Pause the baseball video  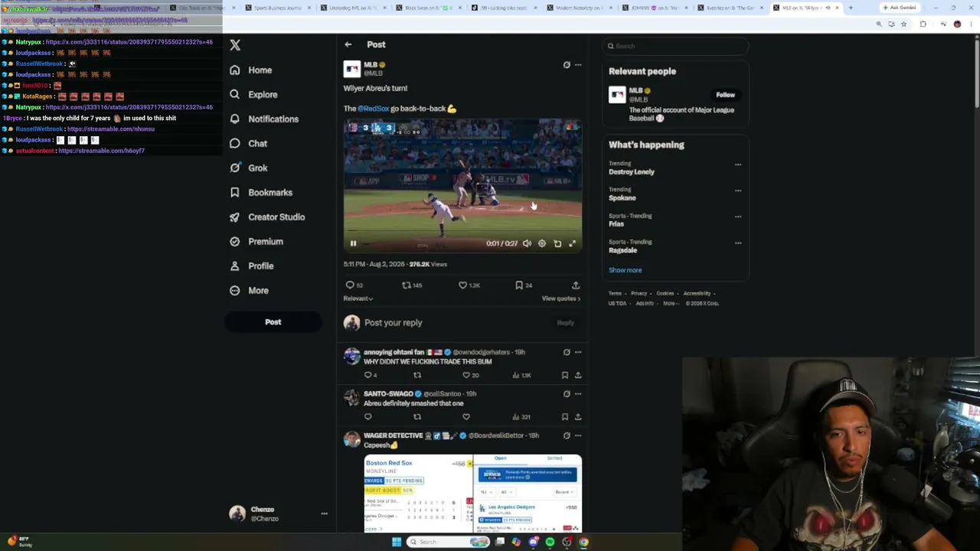353,243
